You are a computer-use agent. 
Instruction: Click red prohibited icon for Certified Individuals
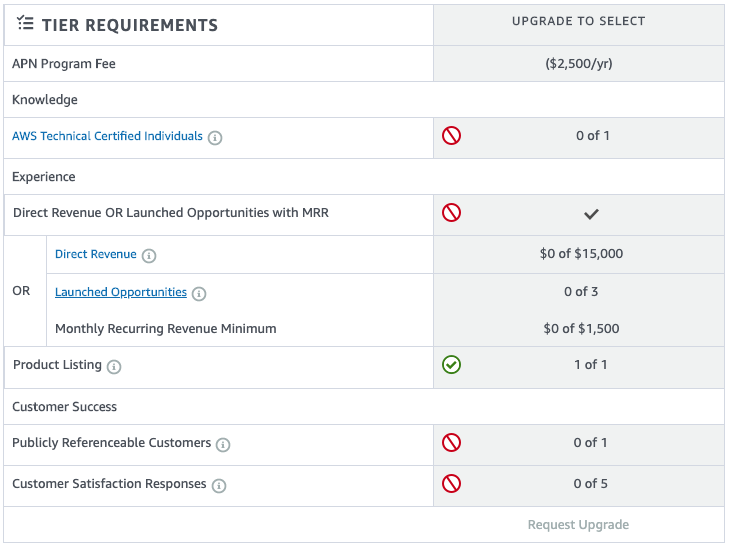coord(451,136)
